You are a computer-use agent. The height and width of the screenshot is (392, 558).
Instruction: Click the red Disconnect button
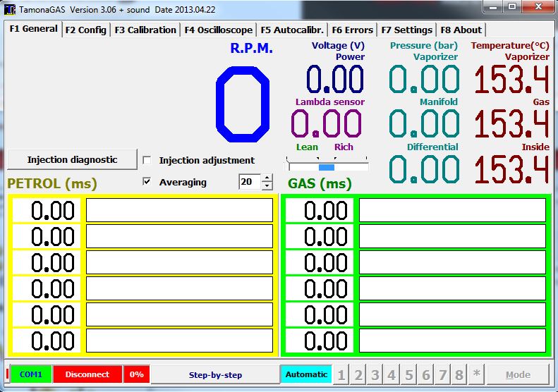[x=87, y=374]
